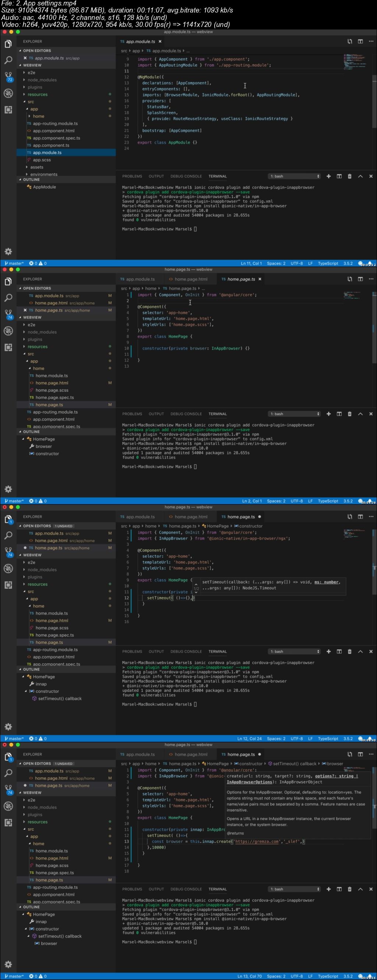Open Debug view in the app.module.ts window
This screenshot has width=377, height=980.
(x=8, y=93)
